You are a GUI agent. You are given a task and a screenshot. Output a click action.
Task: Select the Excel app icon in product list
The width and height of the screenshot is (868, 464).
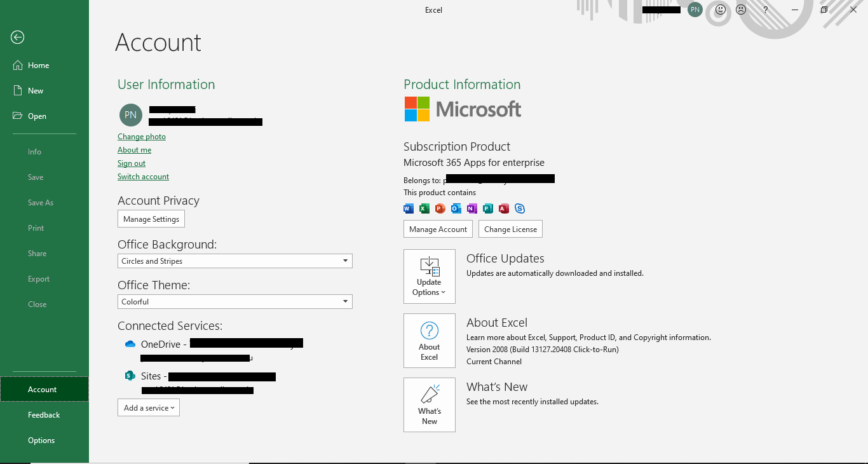point(424,208)
